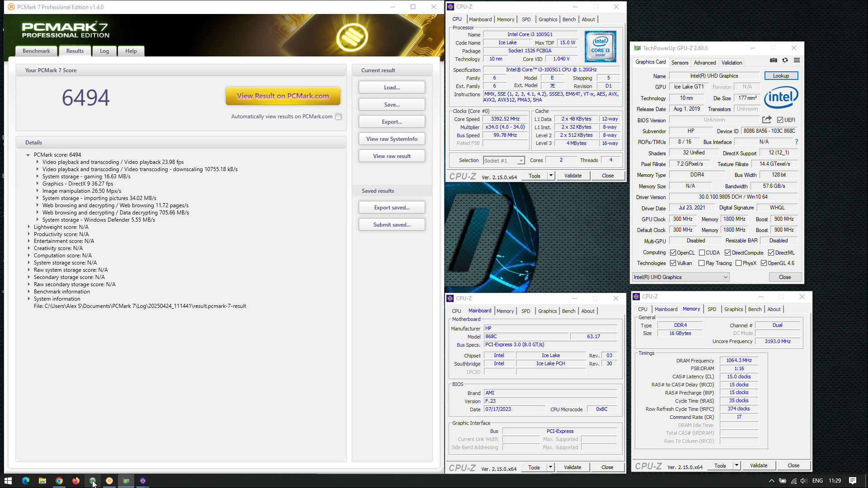Image resolution: width=868 pixels, height=488 pixels.
Task: Open the notification action center
Action: click(853, 481)
